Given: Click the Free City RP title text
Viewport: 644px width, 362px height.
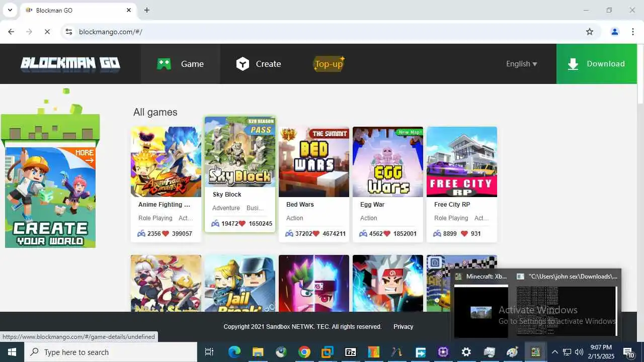Looking at the screenshot, I should click(x=452, y=205).
